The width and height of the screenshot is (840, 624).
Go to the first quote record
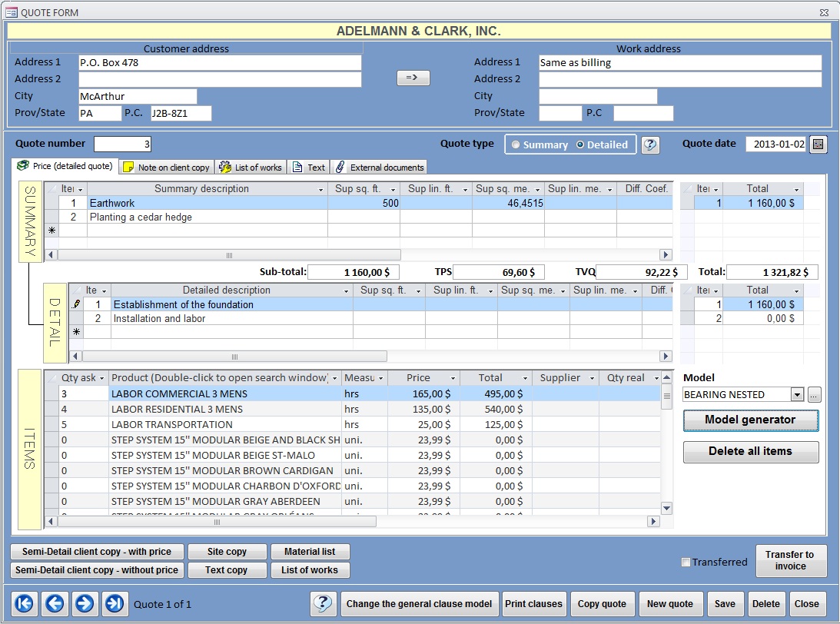(25, 603)
